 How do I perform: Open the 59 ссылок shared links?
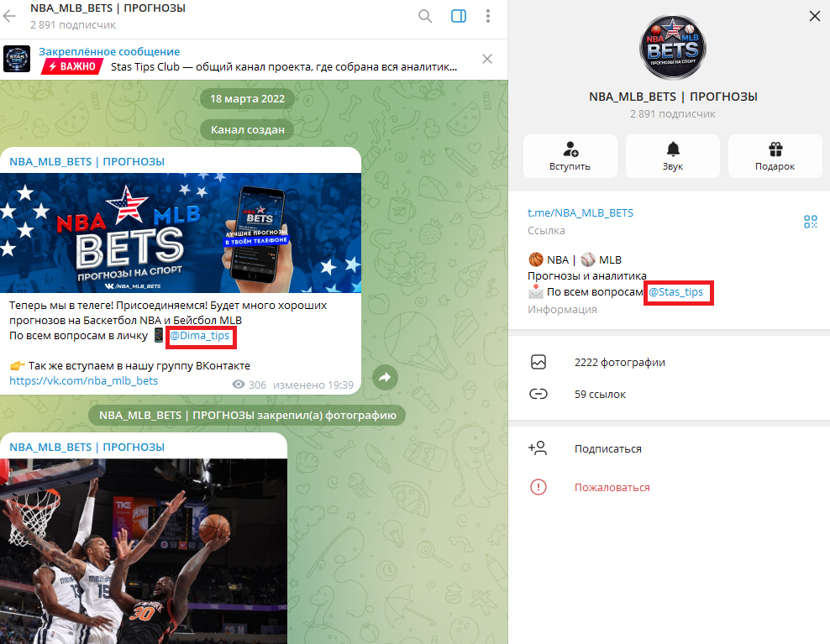pos(669,395)
